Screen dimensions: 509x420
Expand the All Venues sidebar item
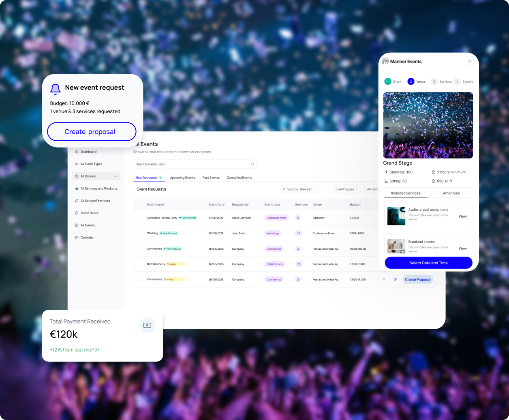tap(96, 176)
